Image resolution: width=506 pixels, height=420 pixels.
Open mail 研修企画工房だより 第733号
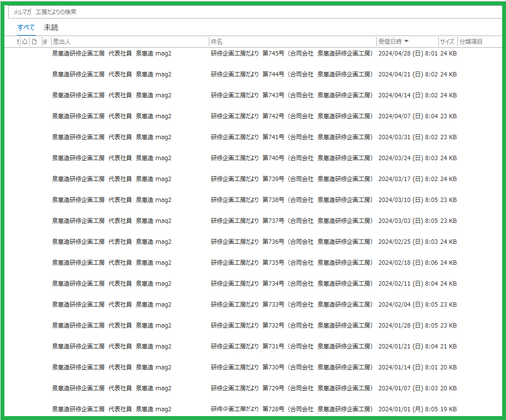pos(291,305)
